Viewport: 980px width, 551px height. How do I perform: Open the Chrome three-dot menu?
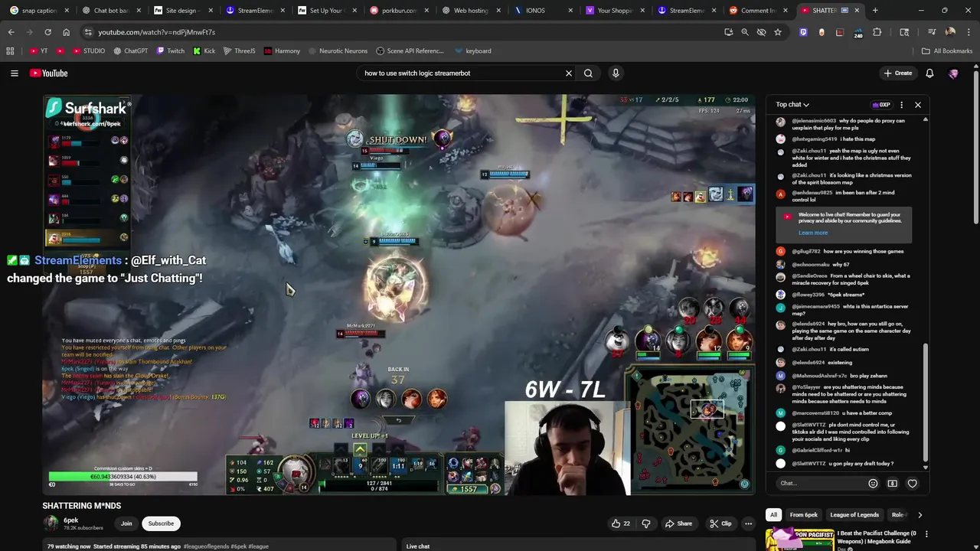[969, 32]
